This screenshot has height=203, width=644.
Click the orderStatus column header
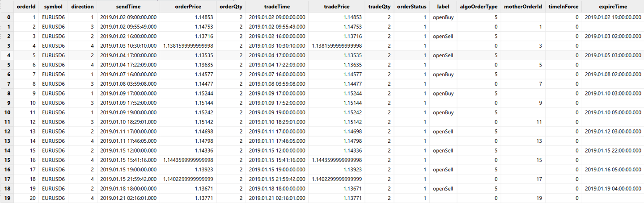pos(411,7)
